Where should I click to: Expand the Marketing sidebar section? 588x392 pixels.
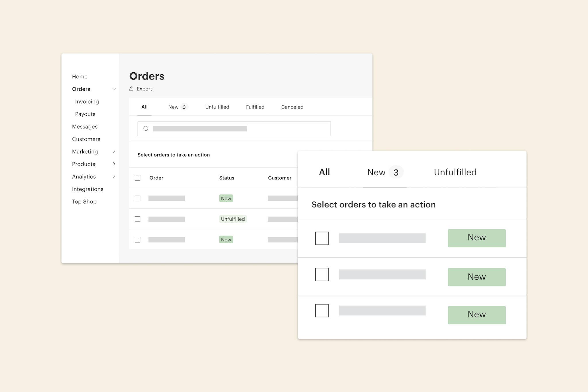[114, 152]
